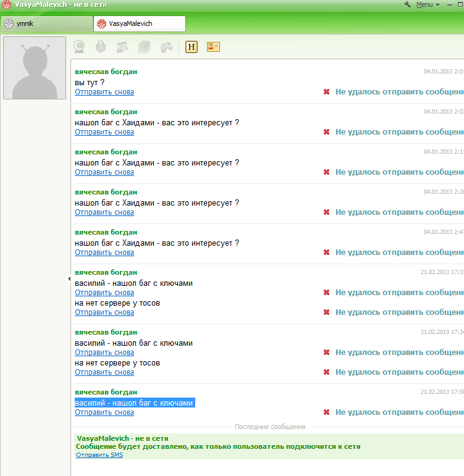Resend the 04.01.2013 2:03 Хаидами message
464x476 pixels.
(104, 132)
